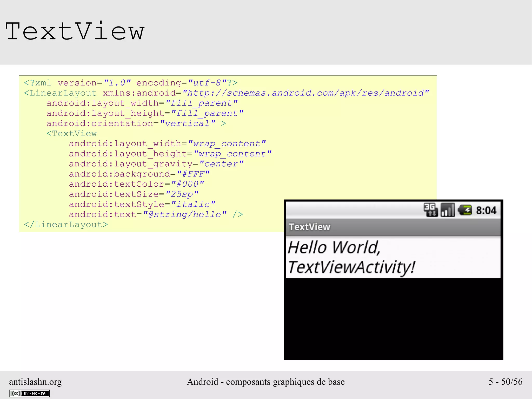The image size is (532, 399).
Task: Click the 8:04 clock in status bar
Action: point(486,210)
